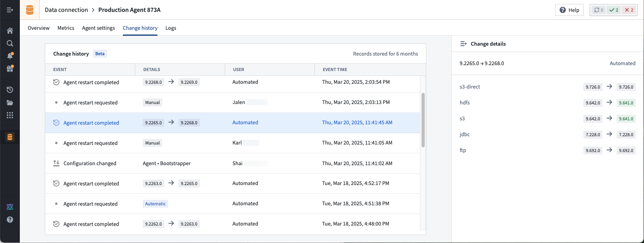Viewport: 644px width, 243px height.
Task: Click s3-direct entry in Change details
Action: (x=470, y=87)
